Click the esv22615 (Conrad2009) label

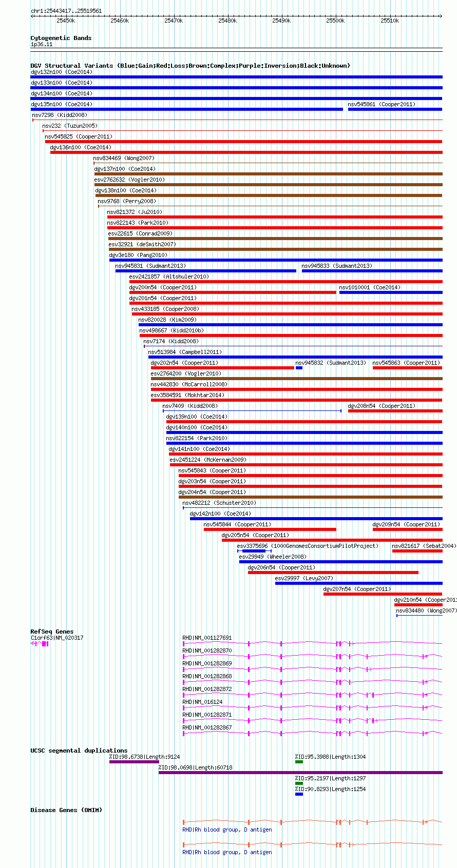click(140, 233)
